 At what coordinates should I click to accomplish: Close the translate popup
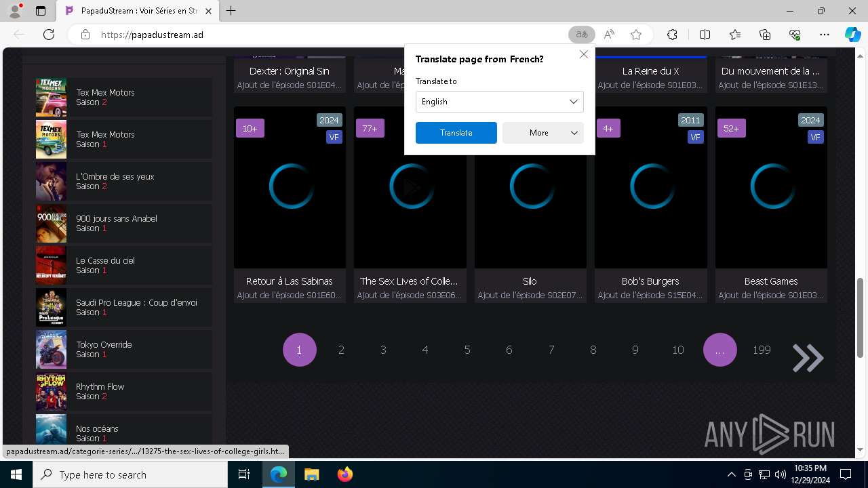point(583,54)
